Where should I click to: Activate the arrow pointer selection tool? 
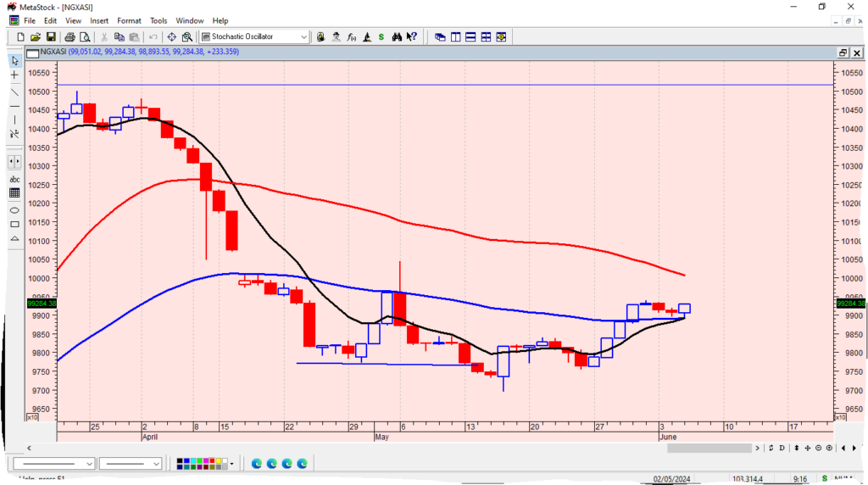click(14, 61)
